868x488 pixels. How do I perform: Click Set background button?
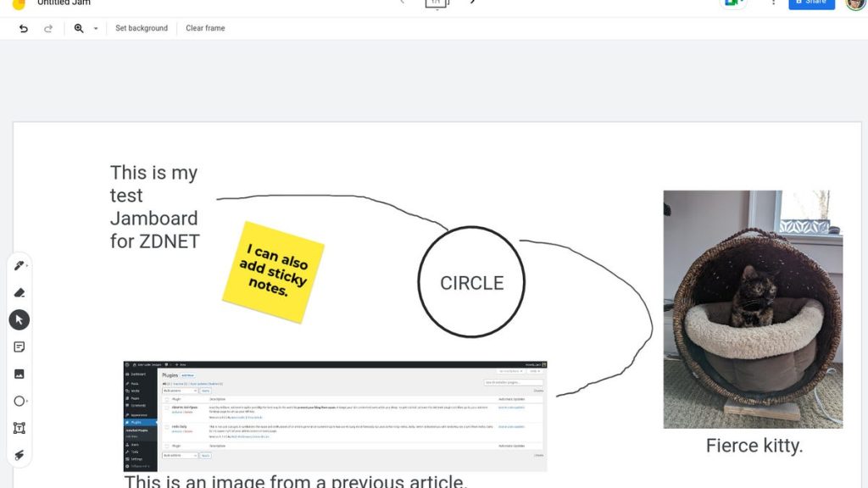(142, 28)
